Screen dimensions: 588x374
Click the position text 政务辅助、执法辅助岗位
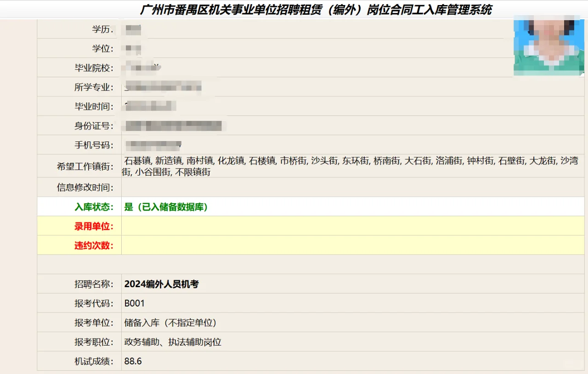click(x=172, y=342)
